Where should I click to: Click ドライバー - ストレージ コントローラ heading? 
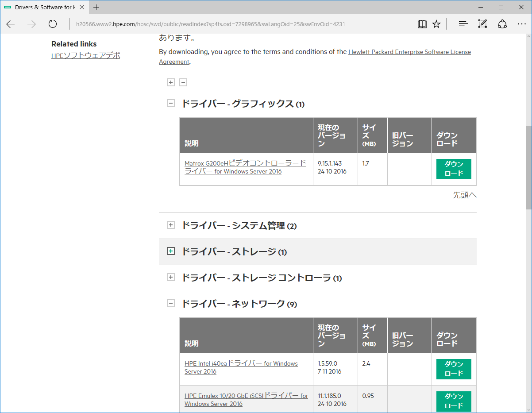pos(262,278)
